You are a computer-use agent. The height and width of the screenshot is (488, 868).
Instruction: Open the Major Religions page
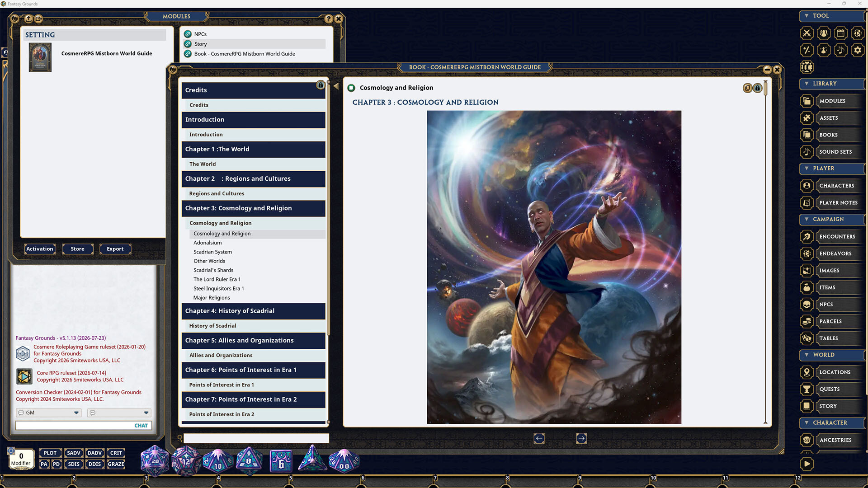coord(212,298)
